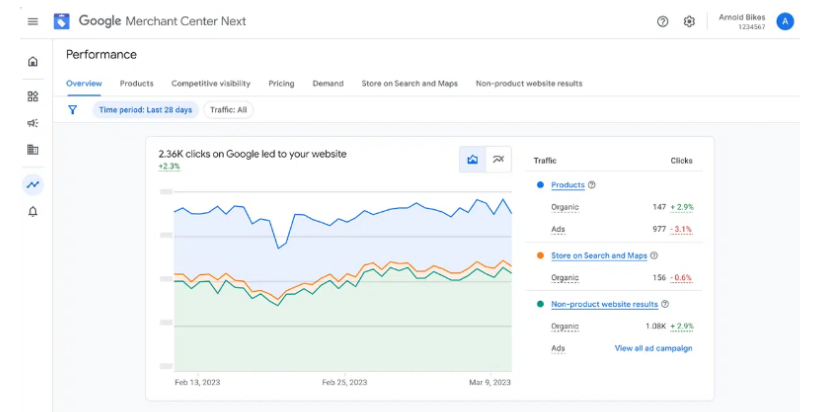Switch to the Competitive visibility tab
Viewport: 817px width, 412px height.
point(210,84)
